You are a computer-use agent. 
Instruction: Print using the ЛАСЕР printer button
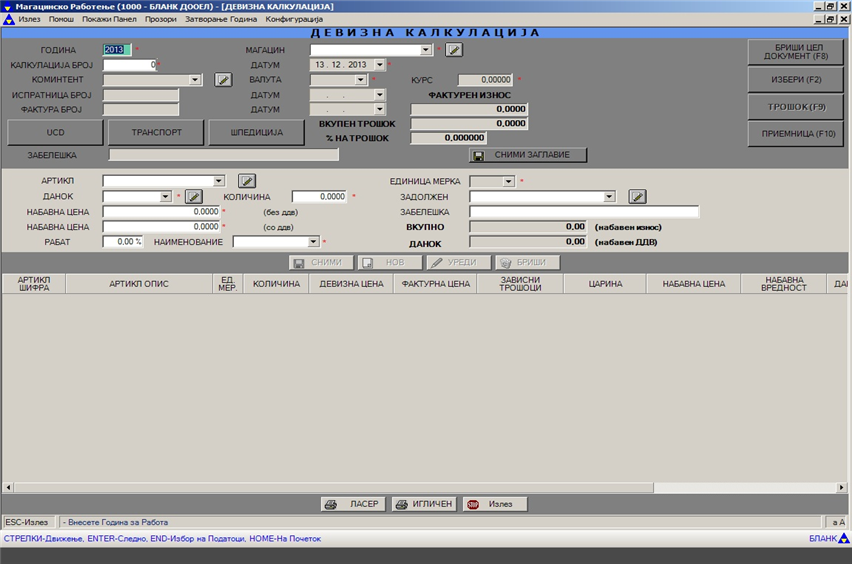pyautogui.click(x=352, y=504)
